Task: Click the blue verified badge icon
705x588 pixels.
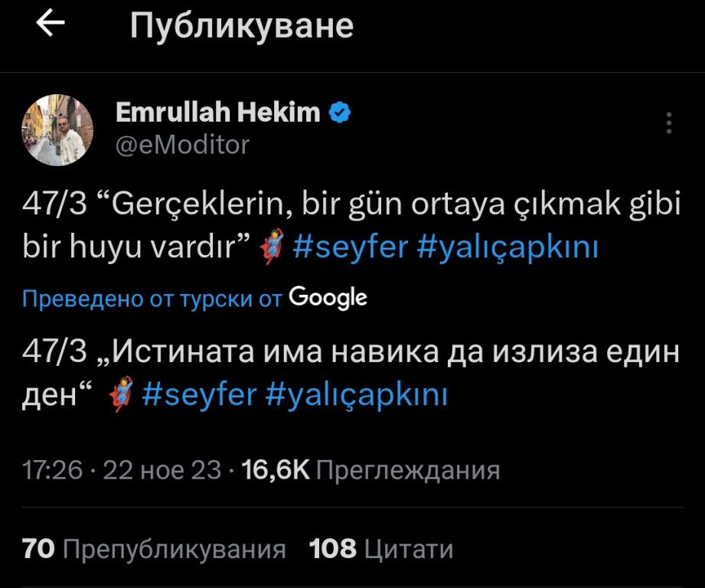Action: pos(340,113)
